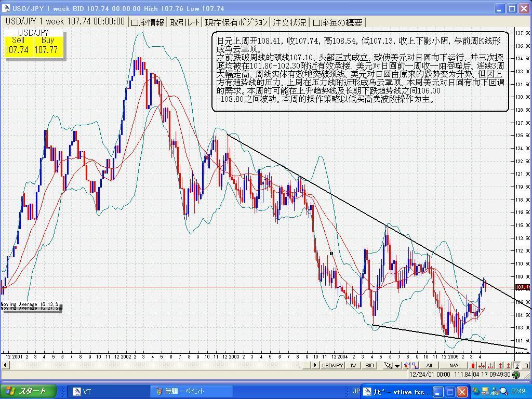The height and width of the screenshot is (399, 532).
Task: Open the BID price type selector
Action: click(369, 365)
